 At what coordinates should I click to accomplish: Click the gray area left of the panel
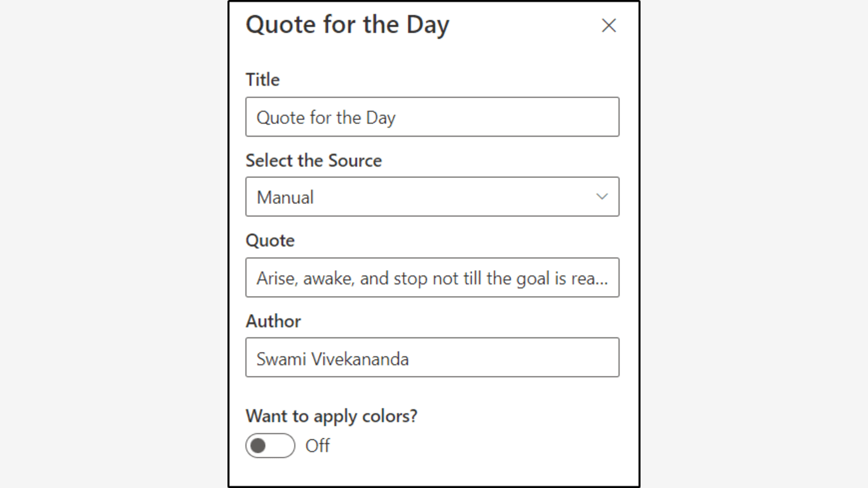[x=114, y=244]
